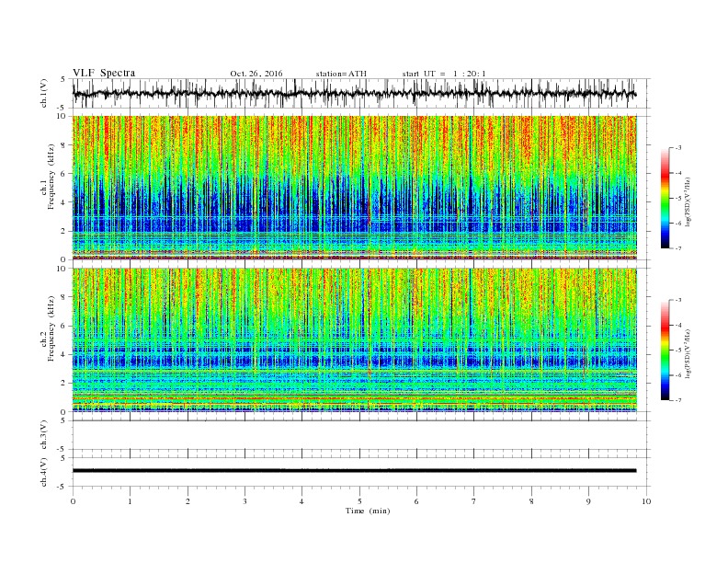Click the ch.2 "log(PSD)(V²/Hz)" color bar label
The image size is (728, 563).
(x=688, y=353)
